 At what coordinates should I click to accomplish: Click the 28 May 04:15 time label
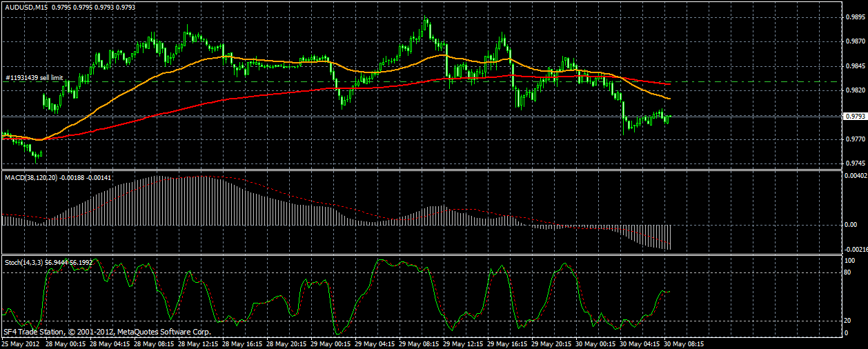pyautogui.click(x=108, y=343)
